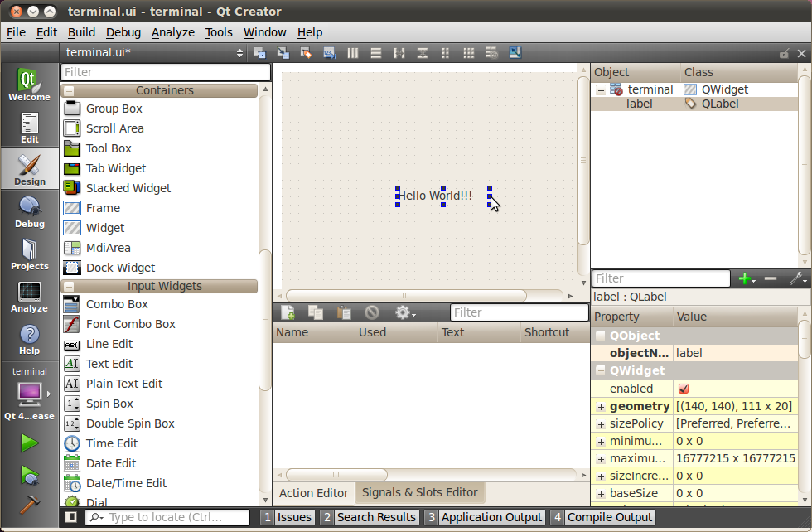Open the File menu
The height and width of the screenshot is (532, 812).
(x=16, y=32)
